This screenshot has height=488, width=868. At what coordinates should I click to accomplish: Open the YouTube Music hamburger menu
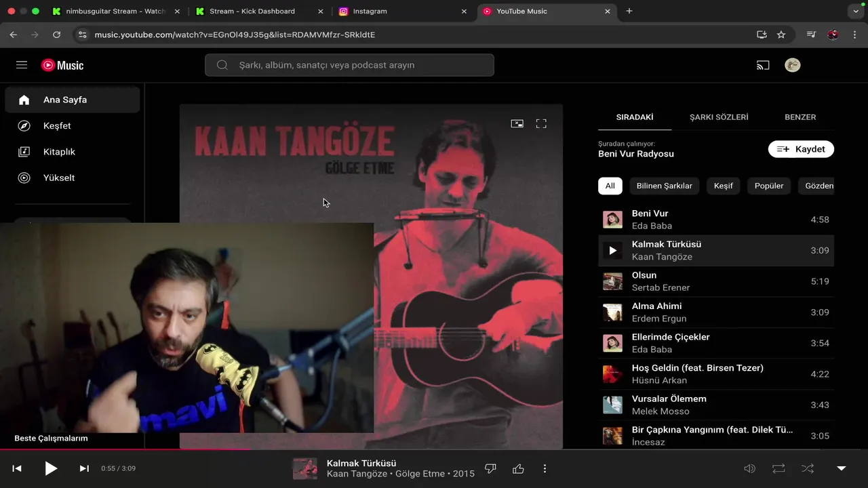click(22, 65)
